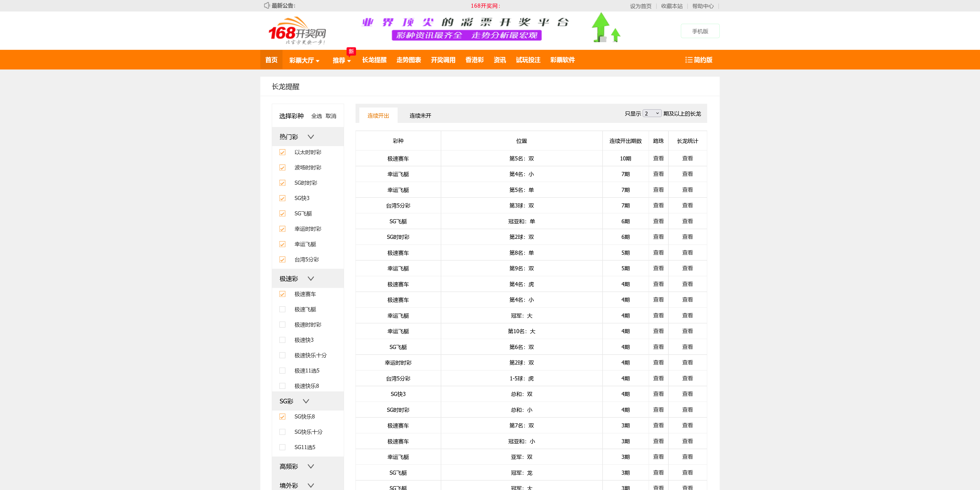Disable the 极速赛车 checkbox
980x490 pixels.
tap(282, 294)
